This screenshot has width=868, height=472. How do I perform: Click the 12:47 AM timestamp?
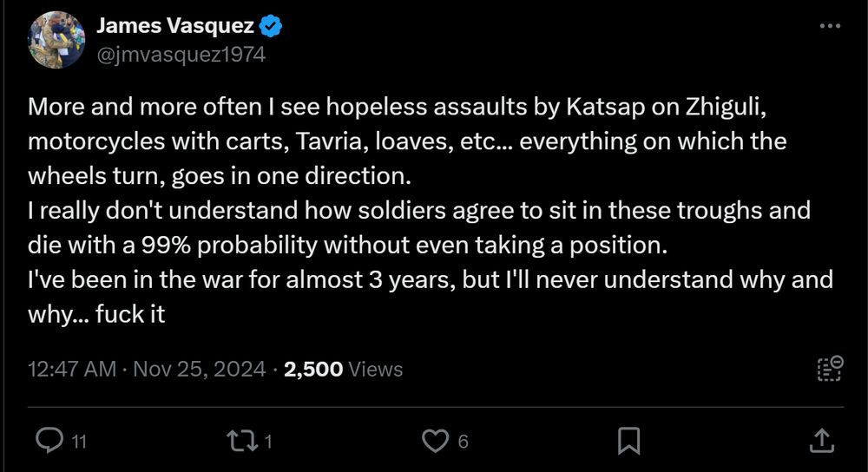[72, 369]
